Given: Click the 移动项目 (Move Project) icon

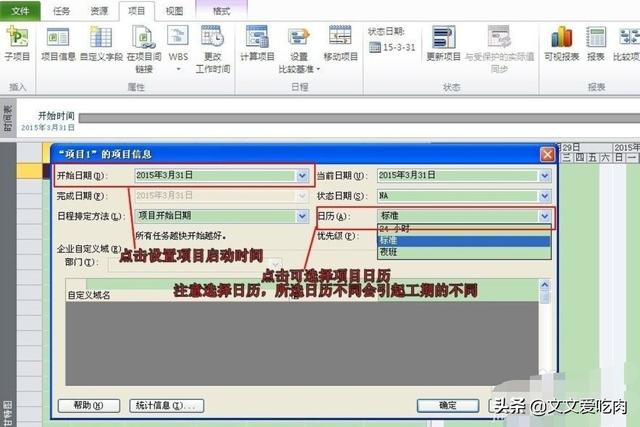Looking at the screenshot, I should [340, 41].
